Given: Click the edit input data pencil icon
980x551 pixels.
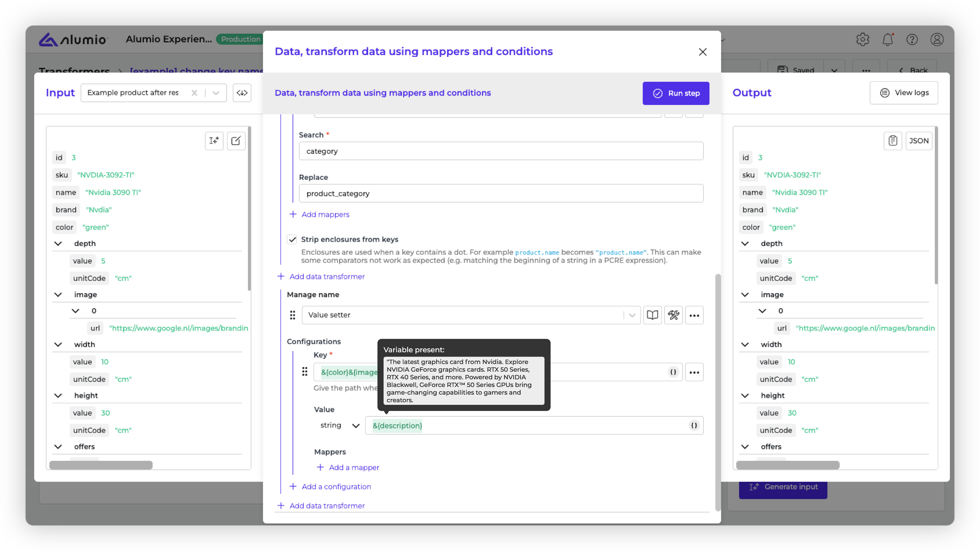Looking at the screenshot, I should click(x=236, y=141).
